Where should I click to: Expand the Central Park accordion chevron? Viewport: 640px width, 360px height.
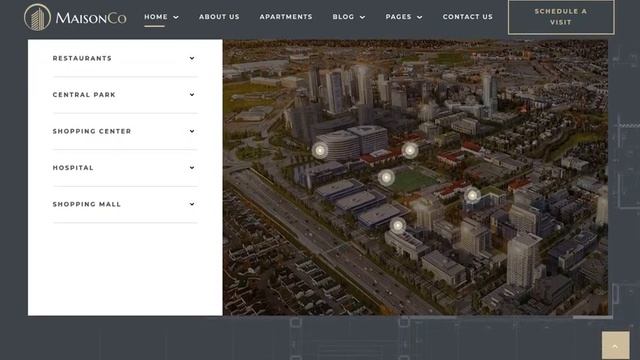(192, 95)
